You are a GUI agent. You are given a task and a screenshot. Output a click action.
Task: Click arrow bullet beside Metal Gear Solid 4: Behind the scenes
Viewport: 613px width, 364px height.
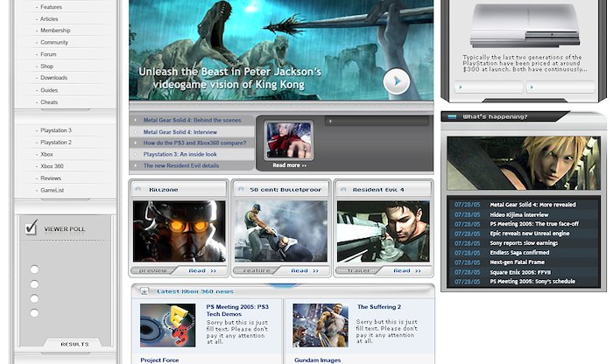[x=136, y=120]
